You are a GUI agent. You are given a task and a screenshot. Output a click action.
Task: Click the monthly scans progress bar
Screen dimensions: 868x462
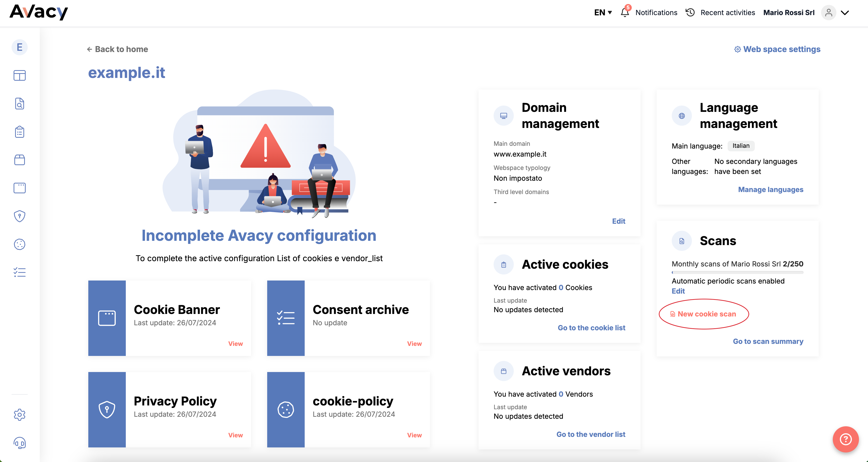coord(737,272)
